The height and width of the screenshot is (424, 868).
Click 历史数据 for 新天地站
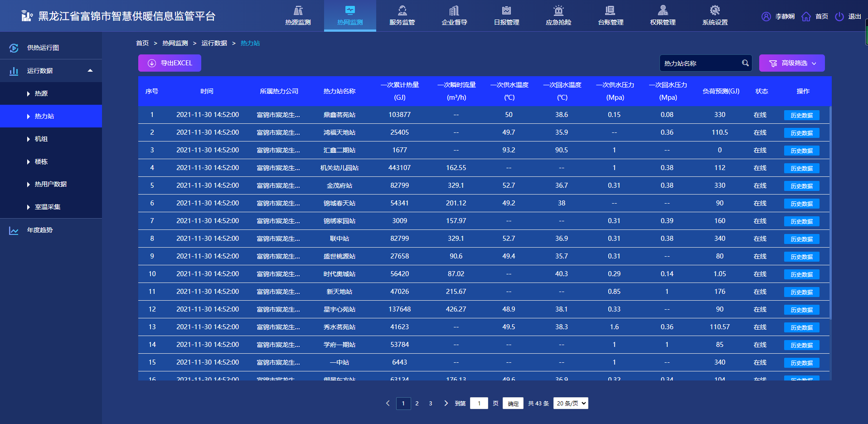click(x=801, y=292)
